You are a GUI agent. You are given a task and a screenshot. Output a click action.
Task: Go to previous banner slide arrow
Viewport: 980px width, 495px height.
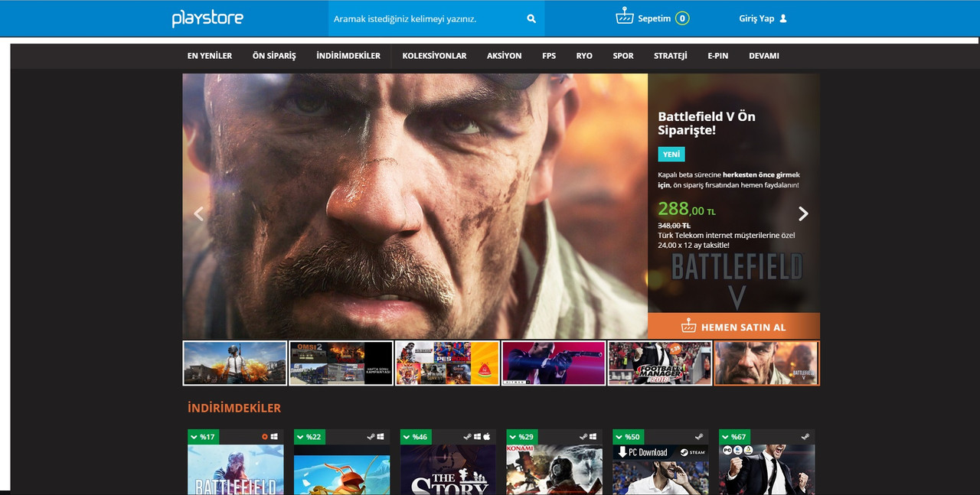click(199, 213)
